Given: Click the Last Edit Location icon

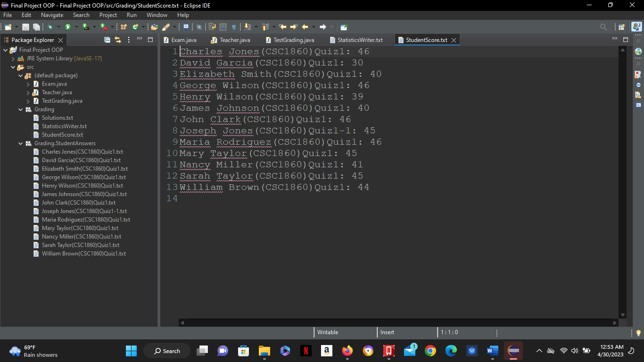Looking at the screenshot, I should (x=283, y=27).
